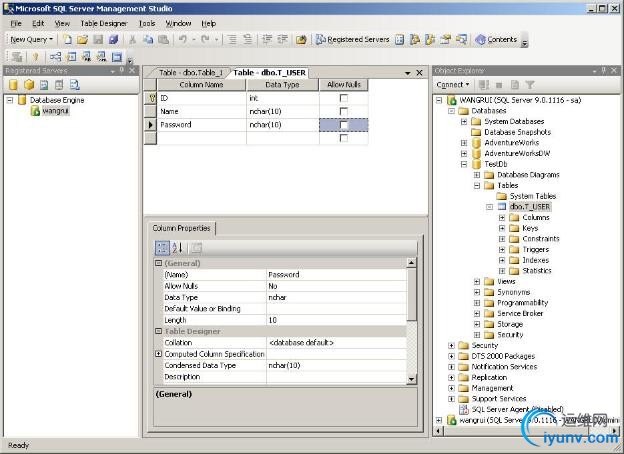Close the Table - dbo.T_USER document tab
624x454 pixels.
point(419,73)
